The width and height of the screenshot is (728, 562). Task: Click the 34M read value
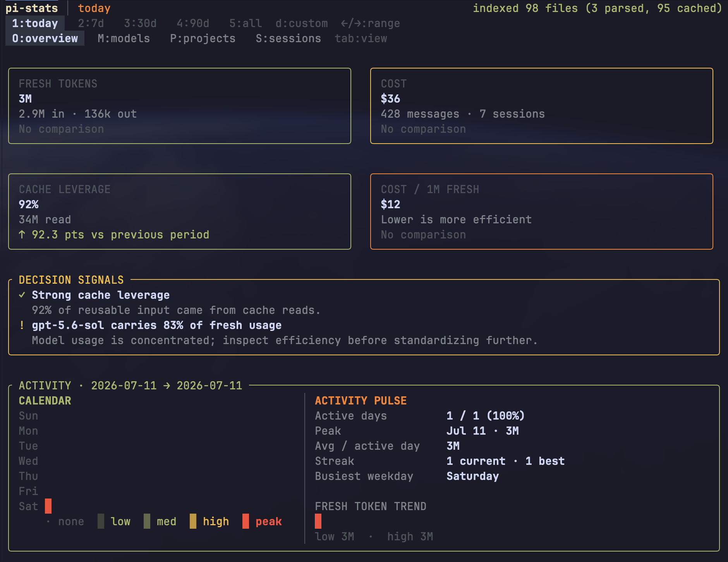[45, 219]
